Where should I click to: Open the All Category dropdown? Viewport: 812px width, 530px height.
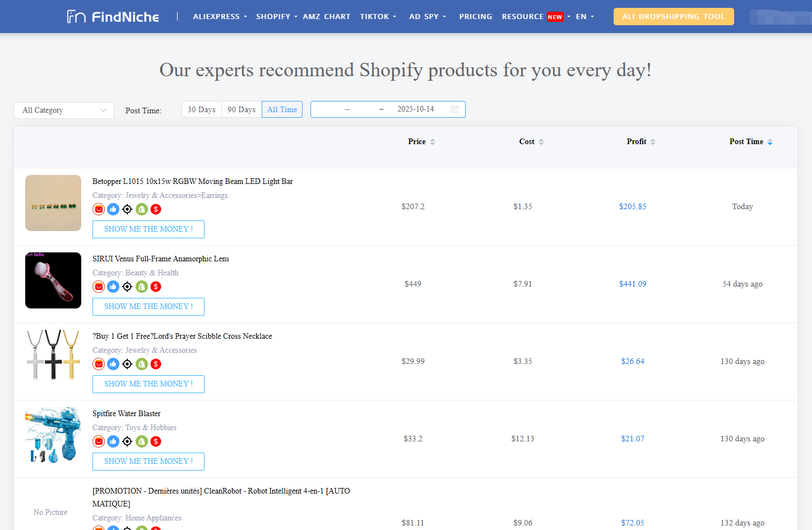[64, 110]
